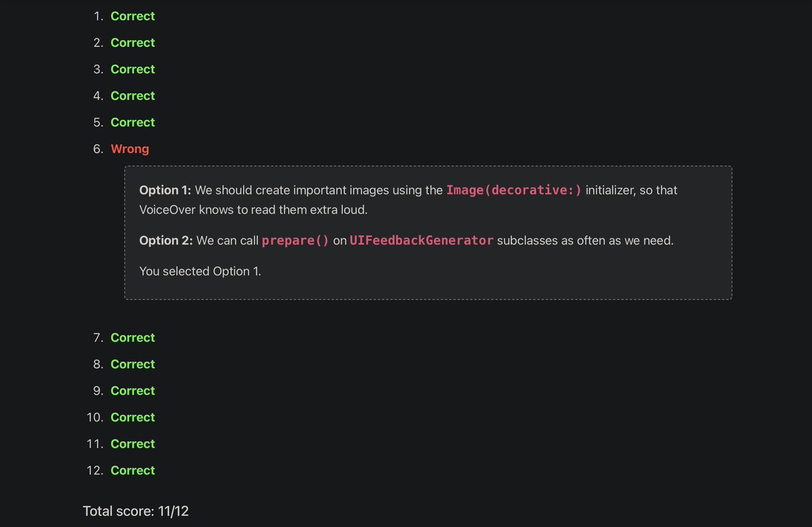Image resolution: width=812 pixels, height=527 pixels.
Task: Select the 'Correct' result for question 11
Action: [133, 444]
